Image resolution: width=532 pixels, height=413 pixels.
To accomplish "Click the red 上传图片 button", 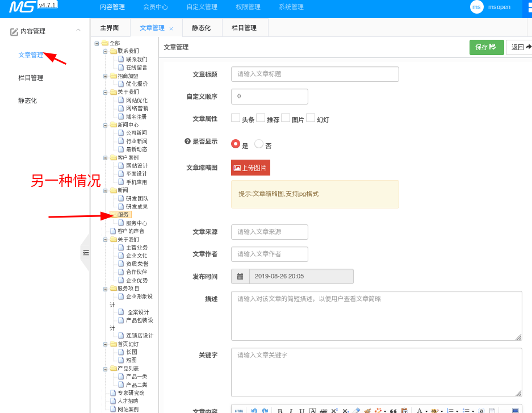I will (251, 168).
